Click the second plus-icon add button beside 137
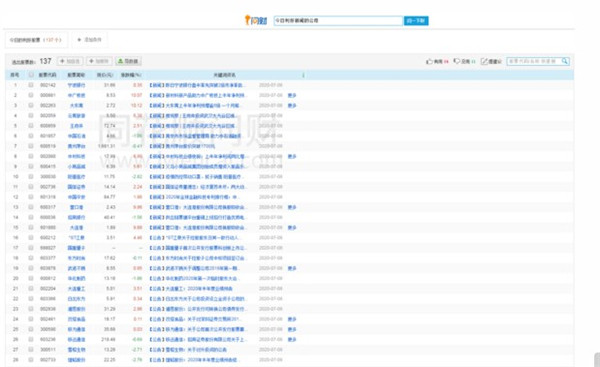 [x=99, y=61]
